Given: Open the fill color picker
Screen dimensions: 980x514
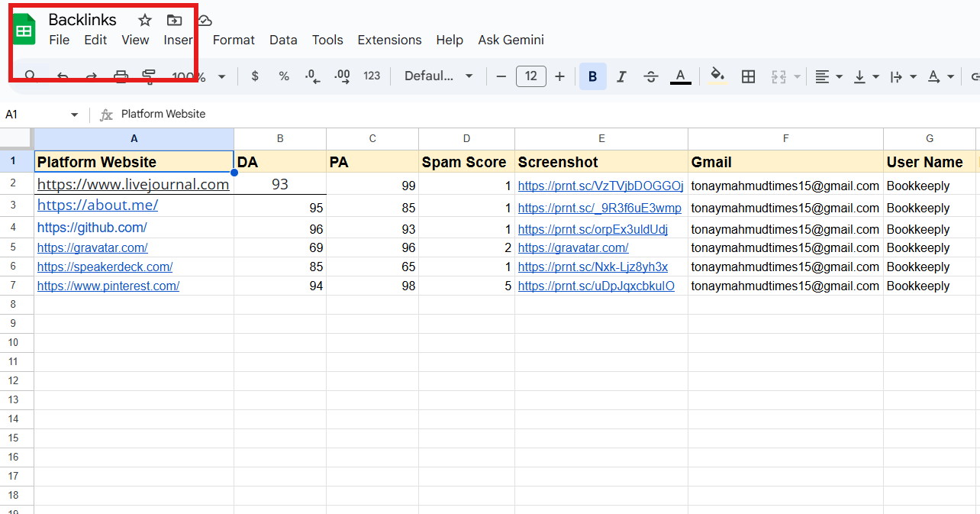Looking at the screenshot, I should click(717, 76).
